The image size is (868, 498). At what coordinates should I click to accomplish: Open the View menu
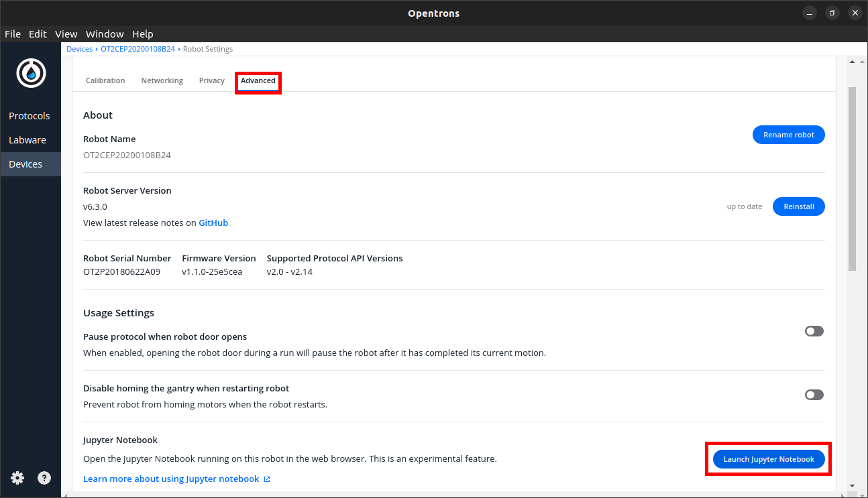[66, 34]
